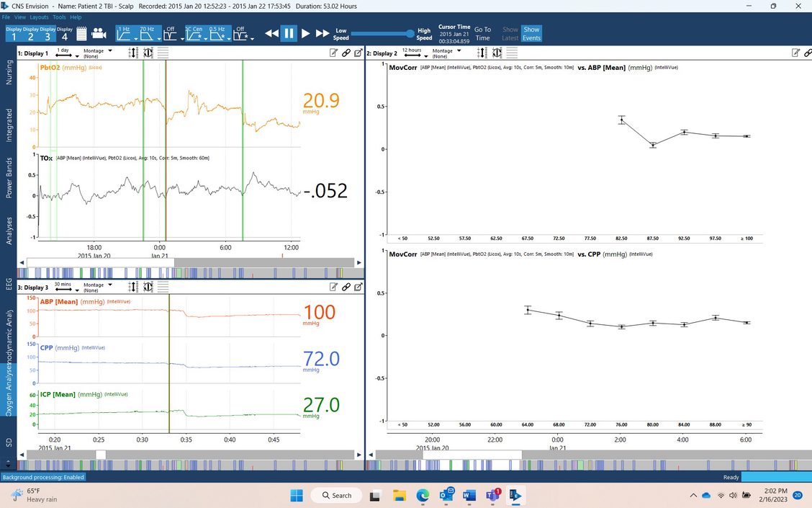Toggle the 70 Hz low-pass filter

pyautogui.click(x=148, y=33)
